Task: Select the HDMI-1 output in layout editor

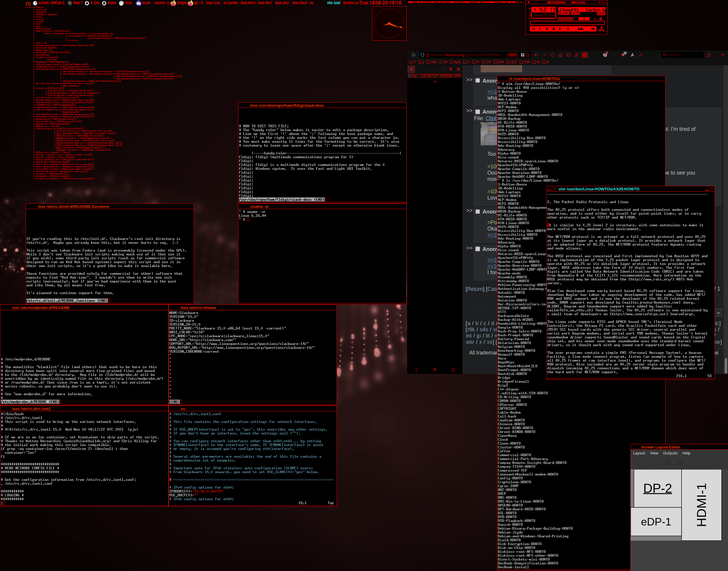Action: click(x=702, y=505)
